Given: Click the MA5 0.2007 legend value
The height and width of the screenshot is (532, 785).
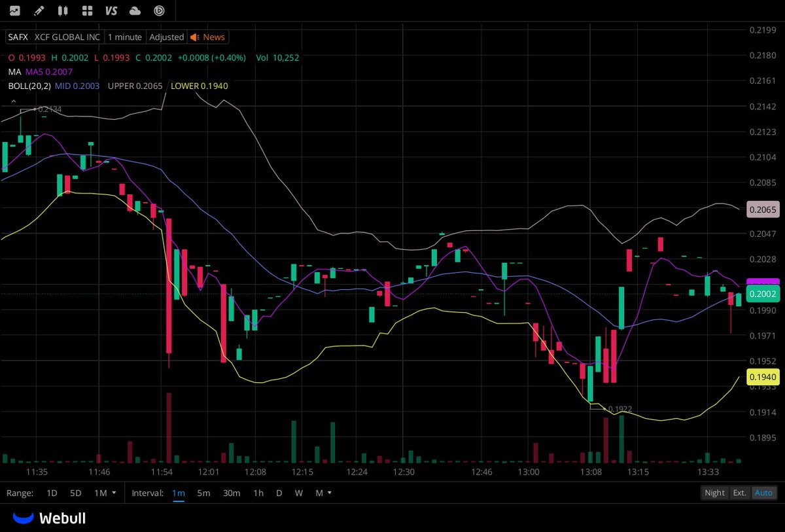Looking at the screenshot, I should tap(49, 71).
